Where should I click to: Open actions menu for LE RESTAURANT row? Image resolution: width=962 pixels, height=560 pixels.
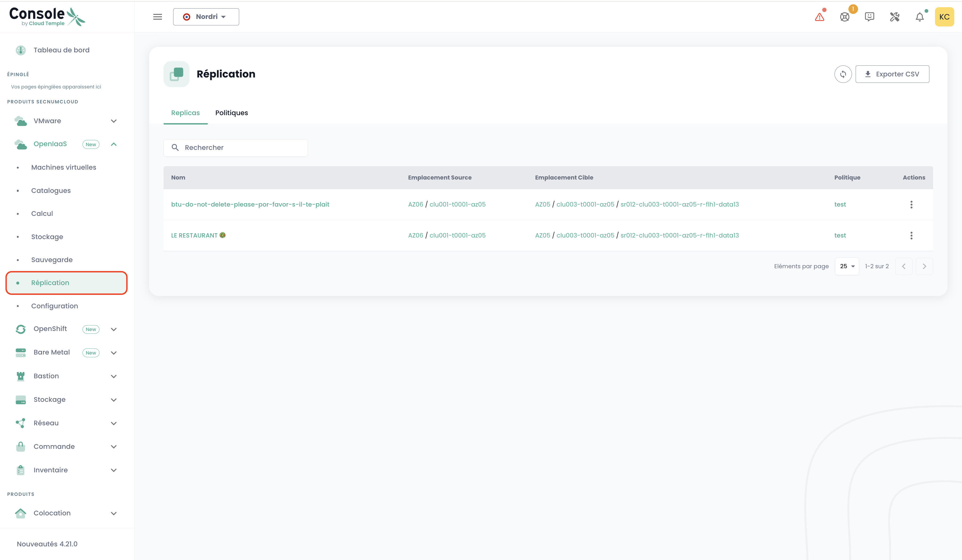[x=911, y=236]
